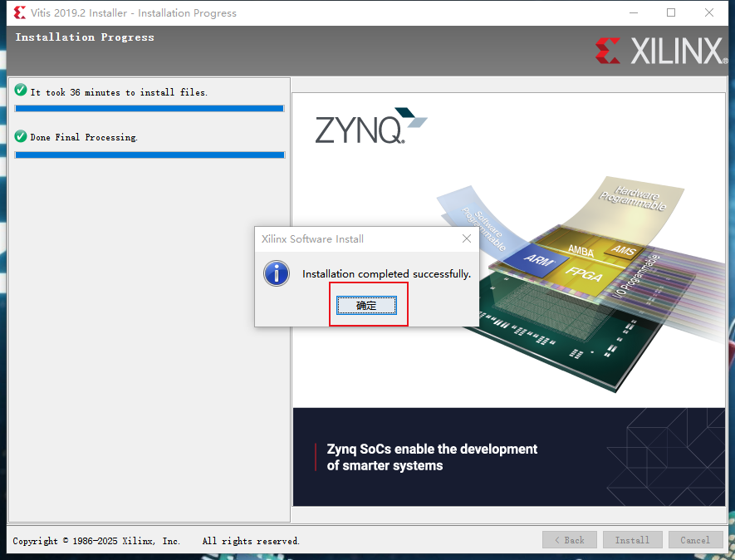This screenshot has height=560, width=735.
Task: Close the Xilinx Software Install dialog
Action: pos(467,238)
